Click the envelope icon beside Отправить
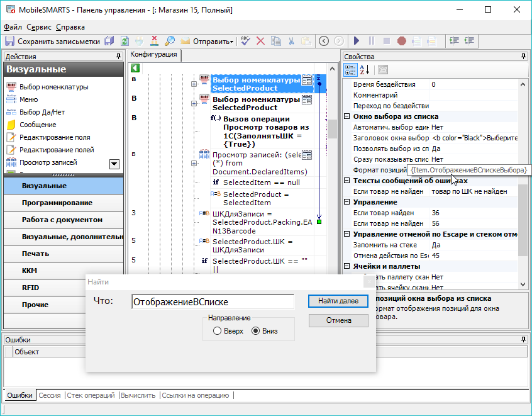The width and height of the screenshot is (532, 416). tap(185, 41)
